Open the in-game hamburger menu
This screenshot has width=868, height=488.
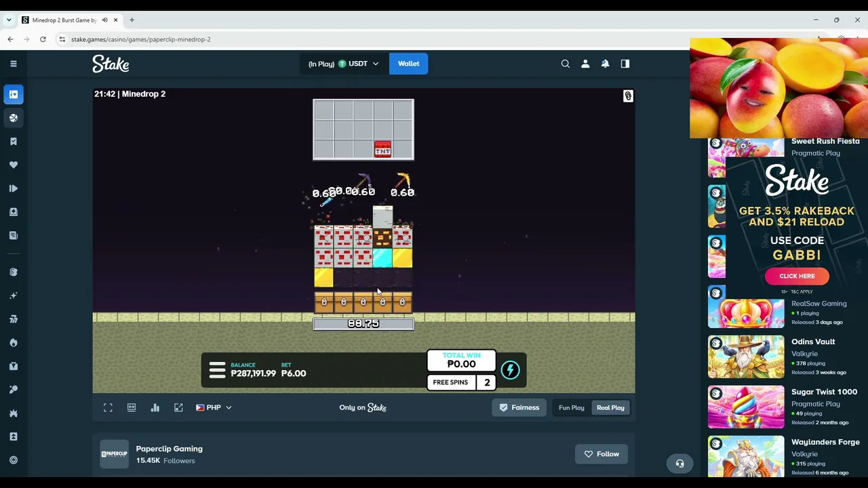click(x=217, y=370)
